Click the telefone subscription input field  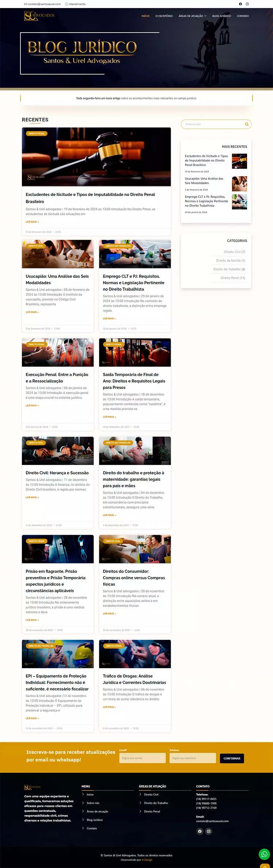click(x=193, y=758)
